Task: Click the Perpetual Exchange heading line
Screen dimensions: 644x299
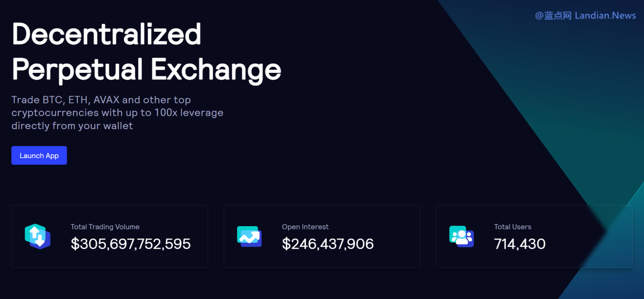Action: (147, 70)
